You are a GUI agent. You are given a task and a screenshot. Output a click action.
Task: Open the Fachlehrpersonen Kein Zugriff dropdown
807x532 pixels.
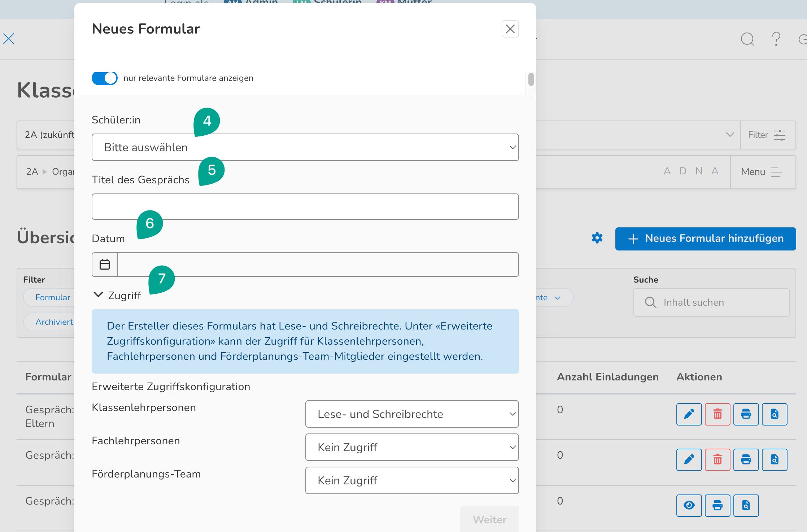(412, 447)
